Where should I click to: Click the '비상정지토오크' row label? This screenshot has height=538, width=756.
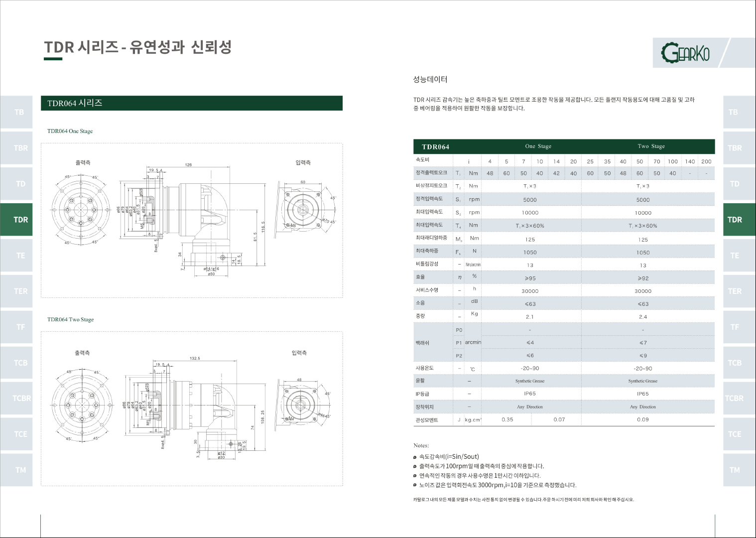pyautogui.click(x=431, y=186)
